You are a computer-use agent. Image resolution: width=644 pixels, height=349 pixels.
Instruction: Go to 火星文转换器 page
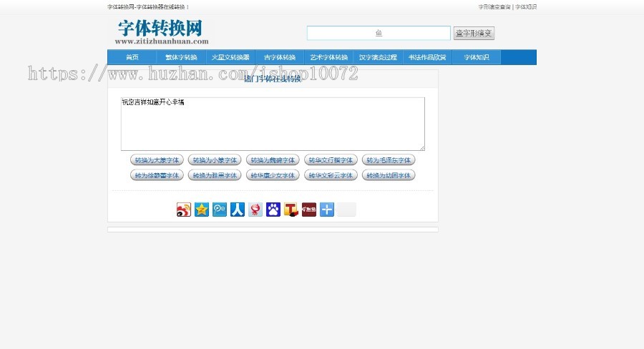tap(230, 57)
